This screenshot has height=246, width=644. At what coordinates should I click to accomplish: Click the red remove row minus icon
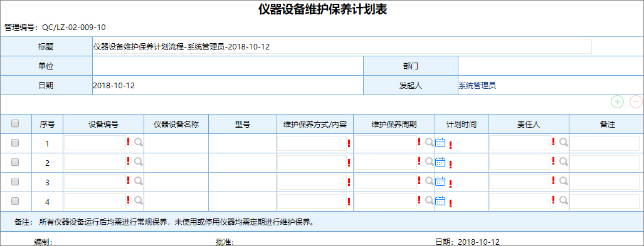[636, 101]
